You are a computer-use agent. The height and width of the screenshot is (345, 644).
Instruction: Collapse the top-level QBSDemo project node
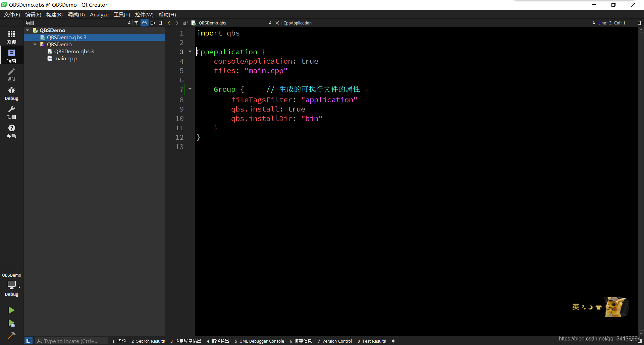pos(28,30)
